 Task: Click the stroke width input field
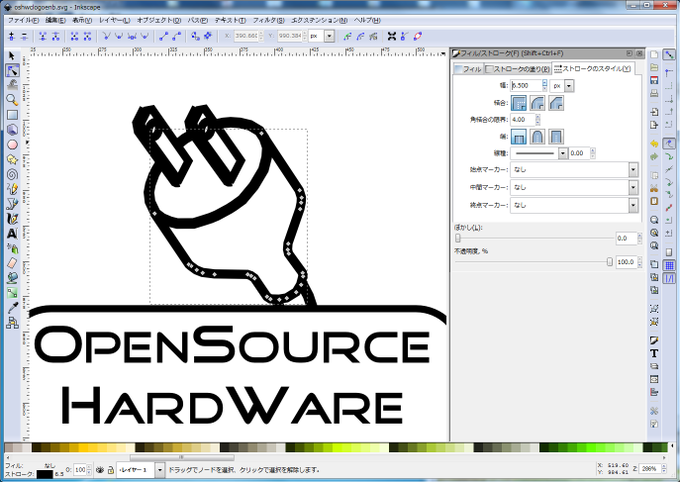[x=526, y=86]
